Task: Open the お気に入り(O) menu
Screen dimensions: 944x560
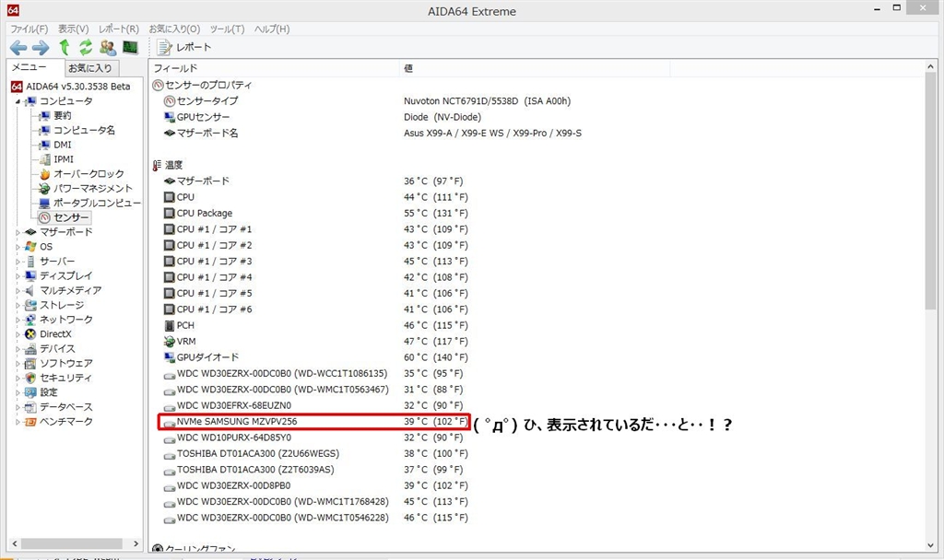Action: pos(174,29)
